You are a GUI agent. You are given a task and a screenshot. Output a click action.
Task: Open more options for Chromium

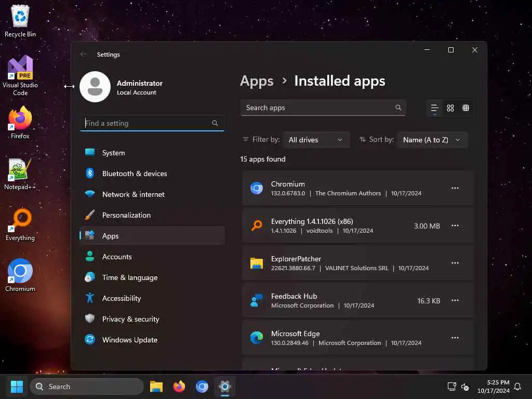[x=455, y=188]
